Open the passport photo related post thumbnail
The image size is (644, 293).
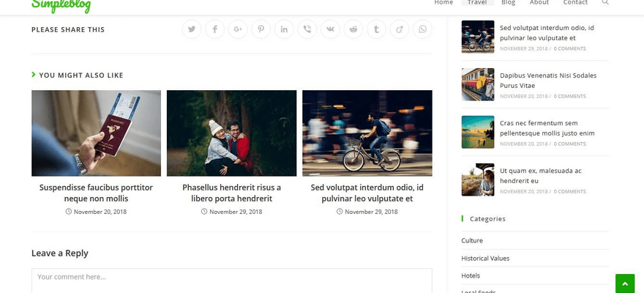pos(96,133)
